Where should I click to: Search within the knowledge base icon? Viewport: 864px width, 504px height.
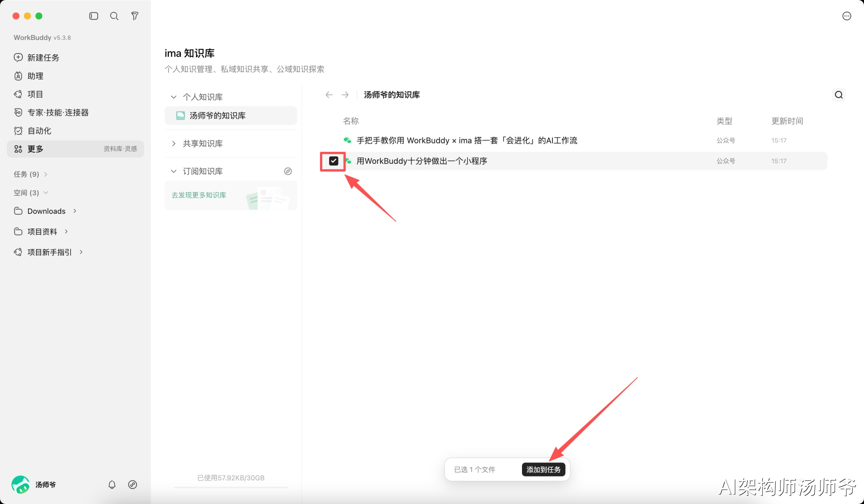tap(839, 95)
